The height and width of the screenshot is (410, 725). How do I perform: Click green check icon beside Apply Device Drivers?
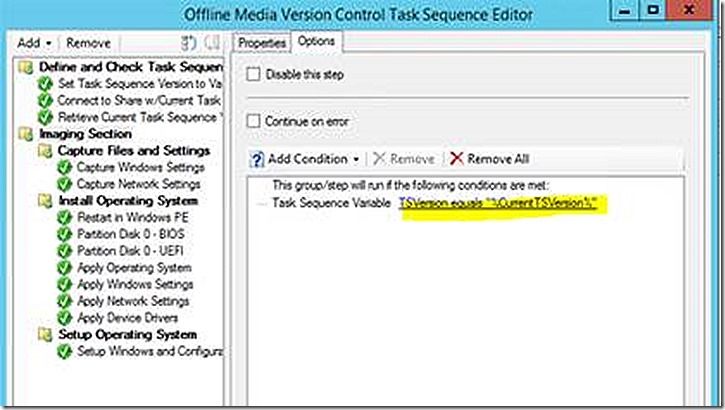64,318
